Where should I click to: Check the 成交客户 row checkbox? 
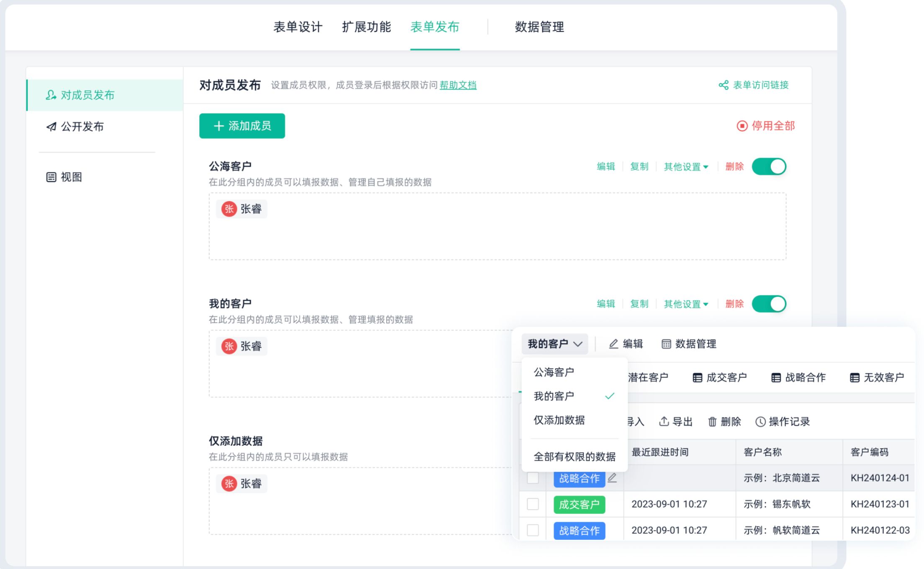[x=533, y=504]
